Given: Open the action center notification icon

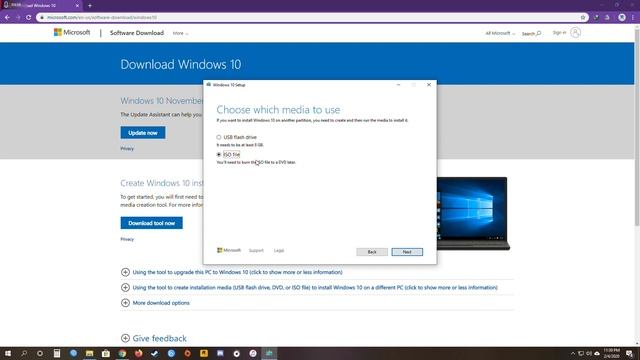Looking at the screenshot, I should [630, 353].
